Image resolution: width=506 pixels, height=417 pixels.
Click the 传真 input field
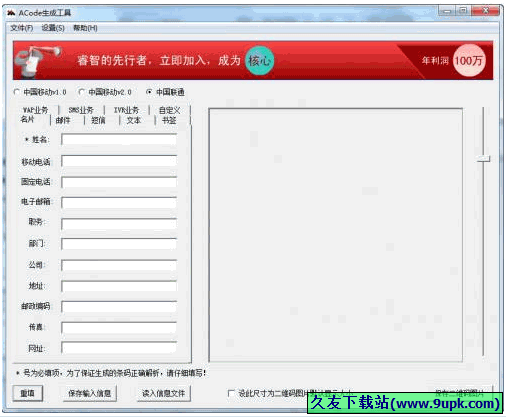[x=119, y=328]
